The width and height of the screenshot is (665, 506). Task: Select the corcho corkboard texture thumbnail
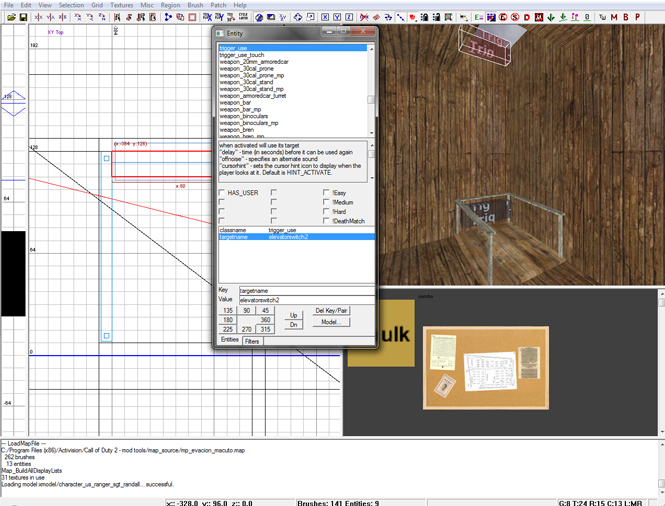[486, 367]
